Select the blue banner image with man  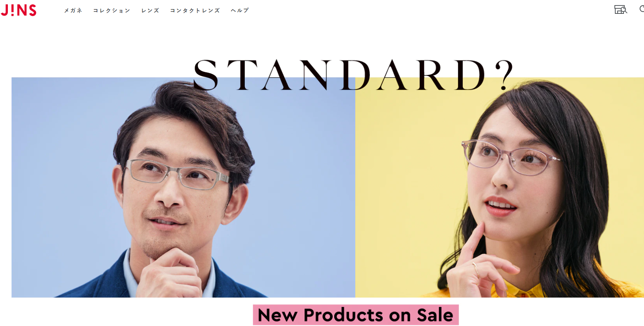coord(183,187)
